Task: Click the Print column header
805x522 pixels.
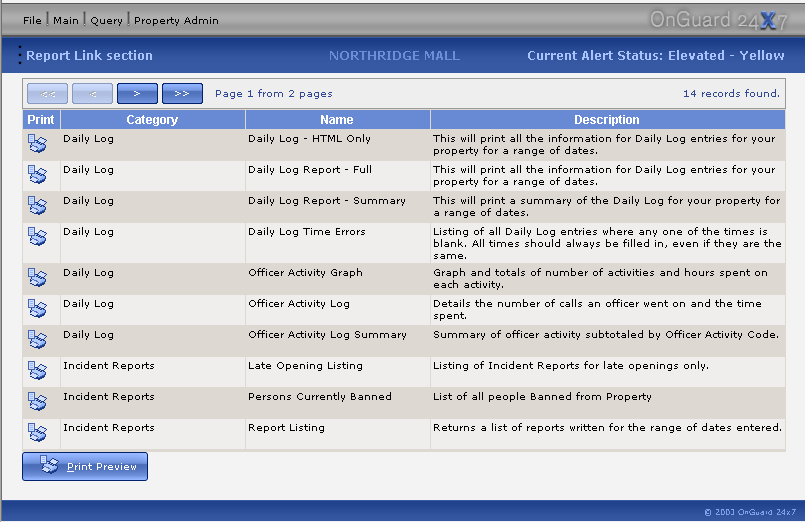Action: pyautogui.click(x=41, y=120)
